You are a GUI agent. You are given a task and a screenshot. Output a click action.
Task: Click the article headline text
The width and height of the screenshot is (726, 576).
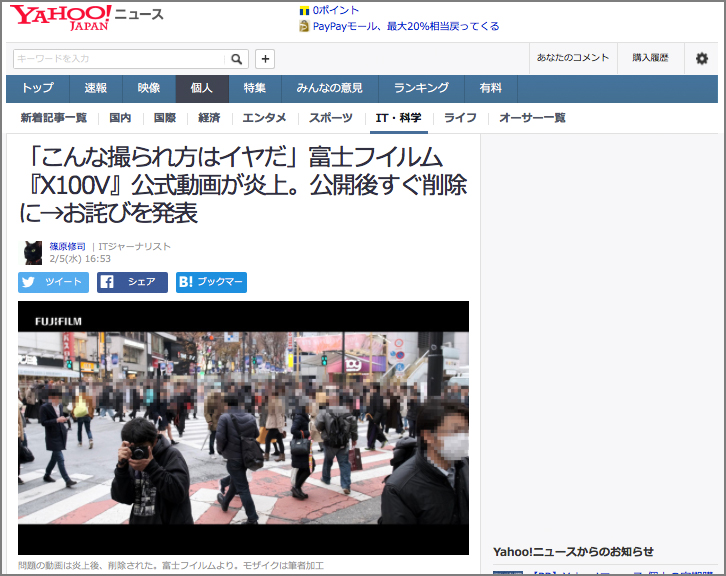tap(243, 185)
